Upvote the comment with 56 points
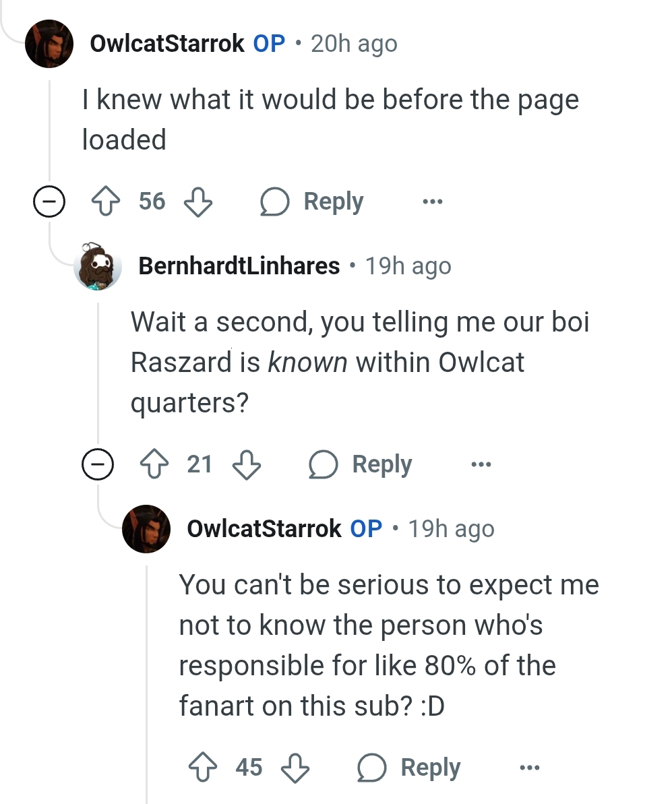The width and height of the screenshot is (672, 804). pyautogui.click(x=106, y=202)
